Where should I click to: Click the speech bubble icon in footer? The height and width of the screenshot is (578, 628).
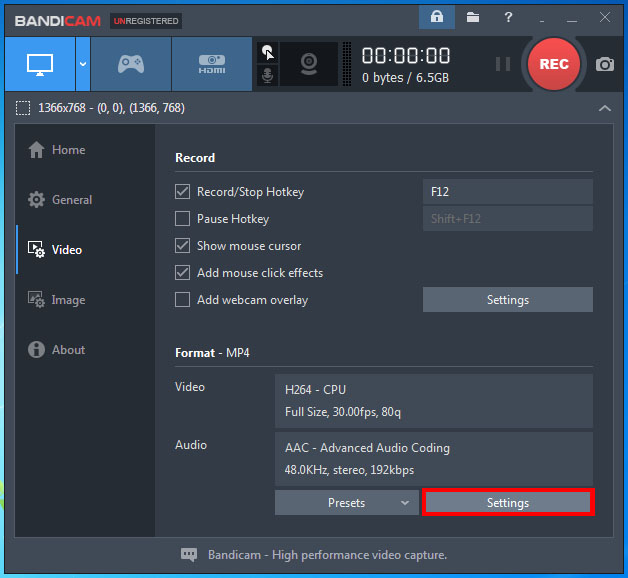pyautogui.click(x=189, y=555)
